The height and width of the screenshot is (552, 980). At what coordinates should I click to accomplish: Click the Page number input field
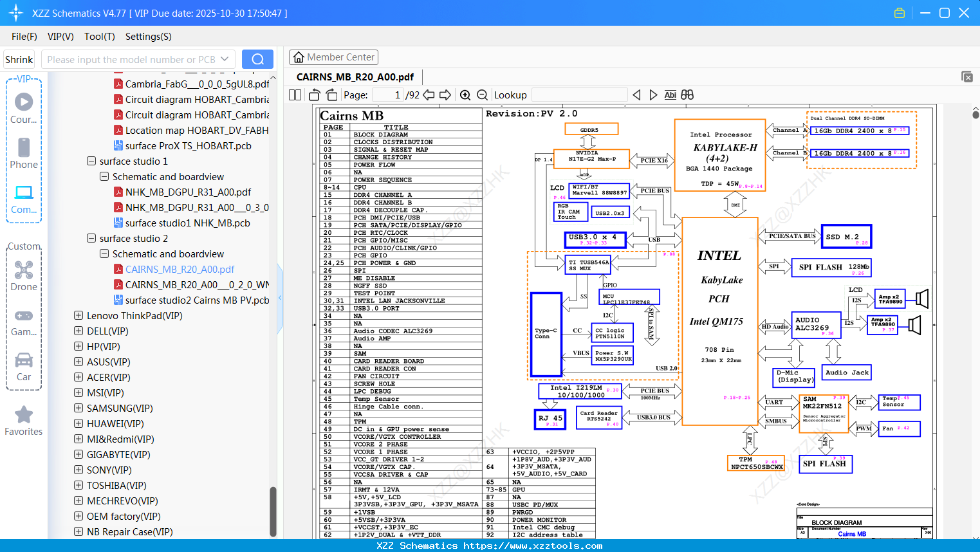388,95
